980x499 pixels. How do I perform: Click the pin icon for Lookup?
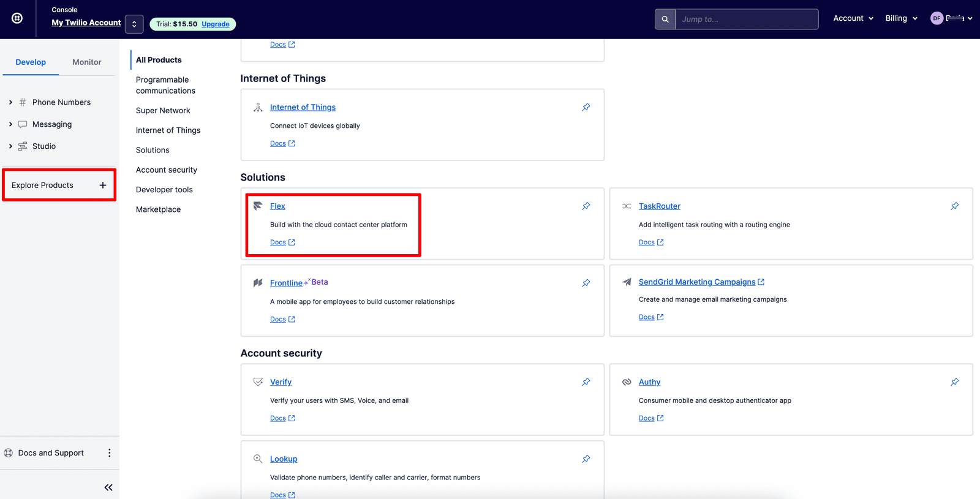point(586,459)
